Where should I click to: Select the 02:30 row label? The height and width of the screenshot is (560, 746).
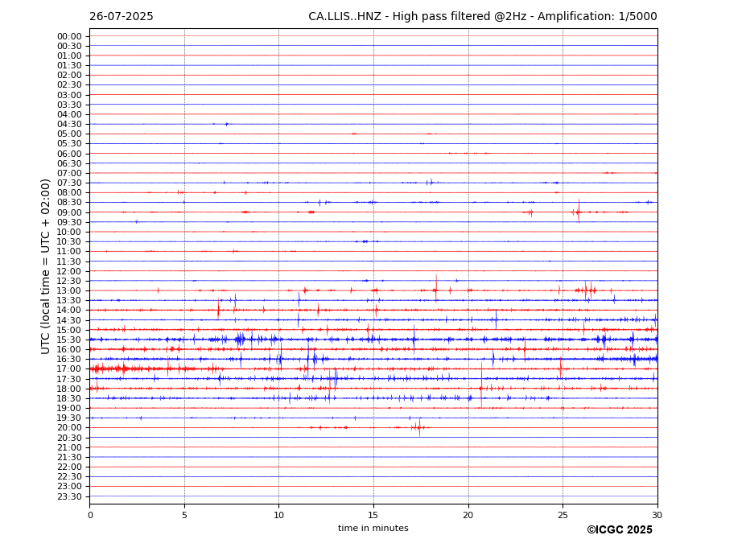(x=69, y=84)
